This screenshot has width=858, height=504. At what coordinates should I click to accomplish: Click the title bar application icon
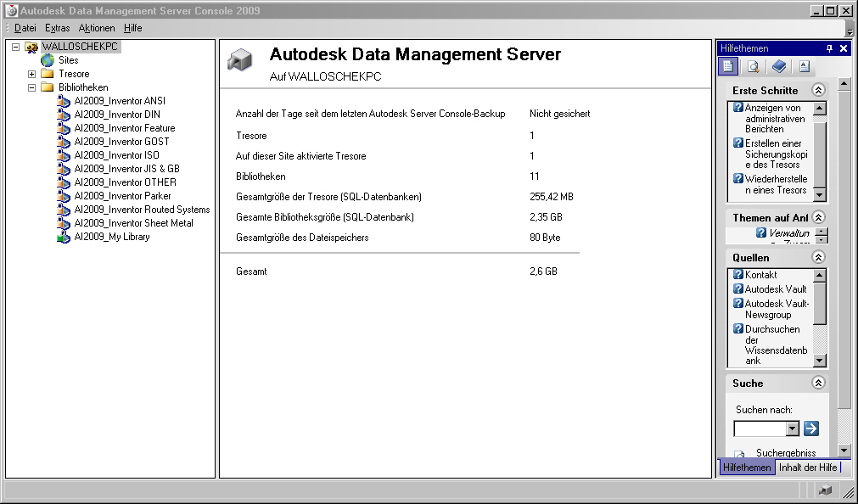point(12,11)
